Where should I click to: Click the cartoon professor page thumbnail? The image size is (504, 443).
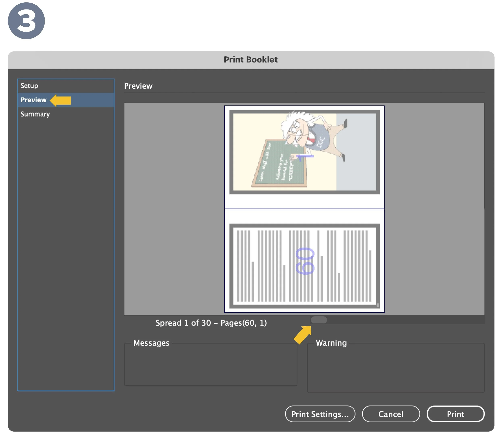coord(305,152)
